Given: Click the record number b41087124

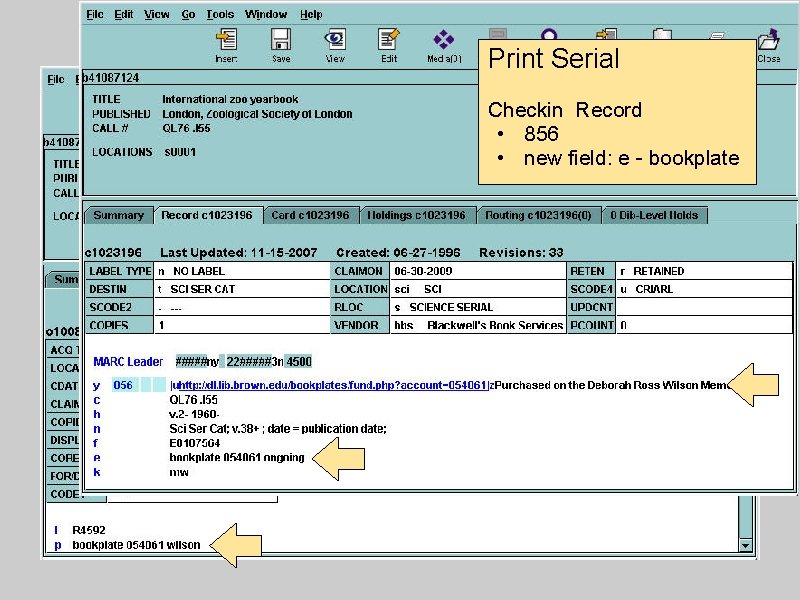Looking at the screenshot, I should (111, 78).
